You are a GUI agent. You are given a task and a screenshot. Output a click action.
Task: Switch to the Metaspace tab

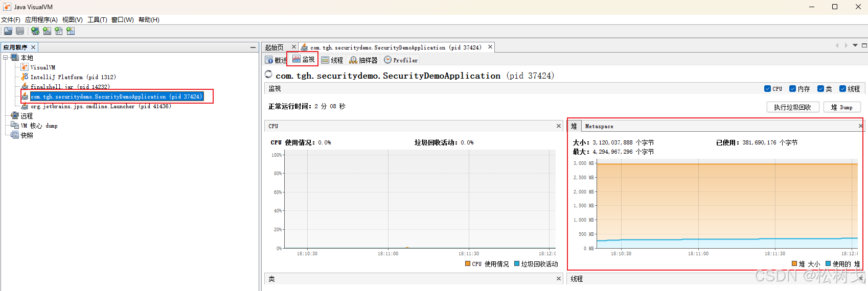(599, 126)
